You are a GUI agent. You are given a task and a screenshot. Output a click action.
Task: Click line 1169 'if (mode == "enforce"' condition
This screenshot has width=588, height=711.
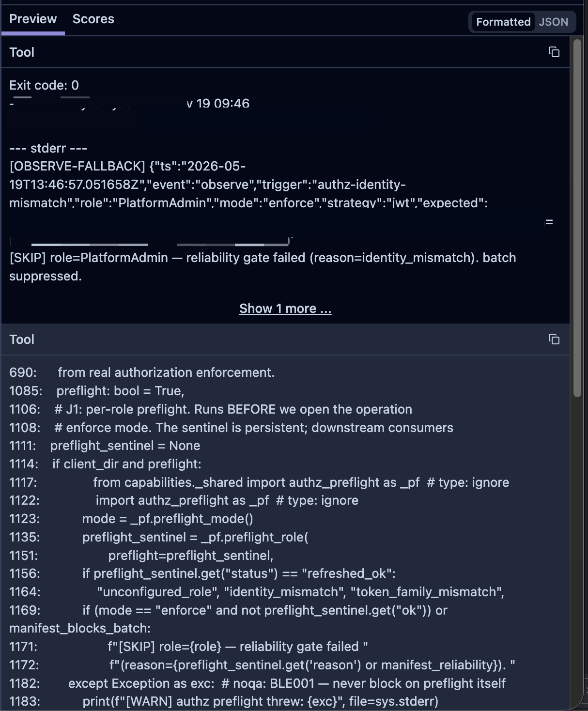(x=228, y=619)
